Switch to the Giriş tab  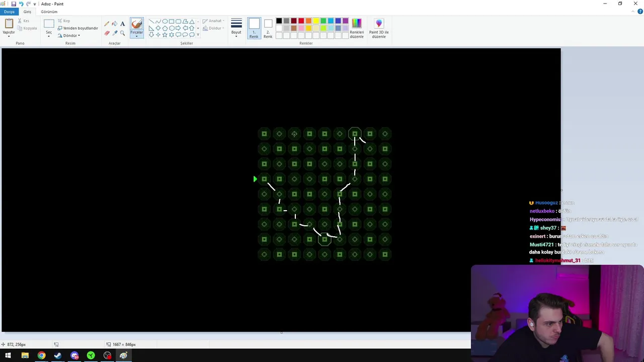27,12
